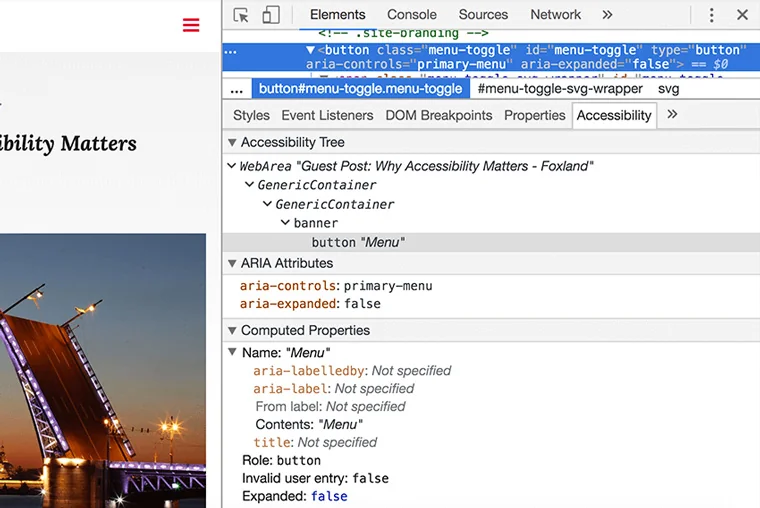Image resolution: width=760 pixels, height=508 pixels.
Task: Collapse the Accessibility Tree section
Action: tap(232, 143)
